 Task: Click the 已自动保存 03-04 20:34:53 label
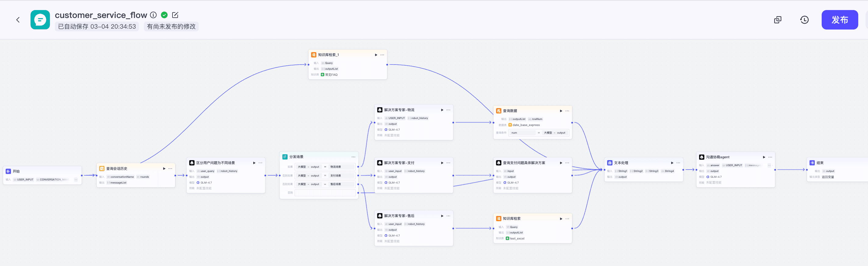tap(97, 26)
